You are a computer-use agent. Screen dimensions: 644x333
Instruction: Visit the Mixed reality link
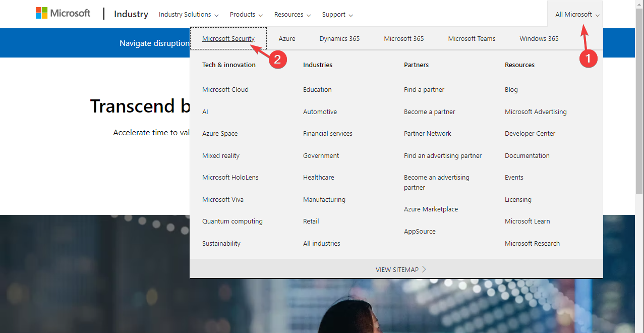(x=221, y=156)
